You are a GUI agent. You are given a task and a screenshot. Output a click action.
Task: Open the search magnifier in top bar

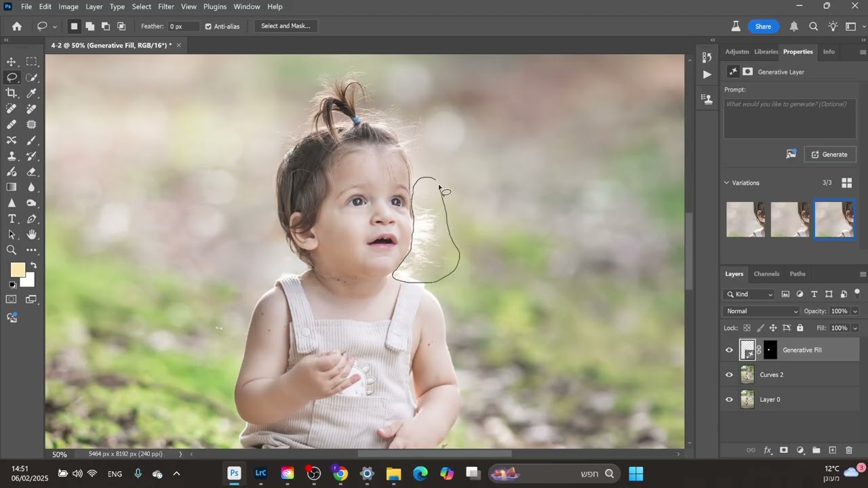[813, 26]
